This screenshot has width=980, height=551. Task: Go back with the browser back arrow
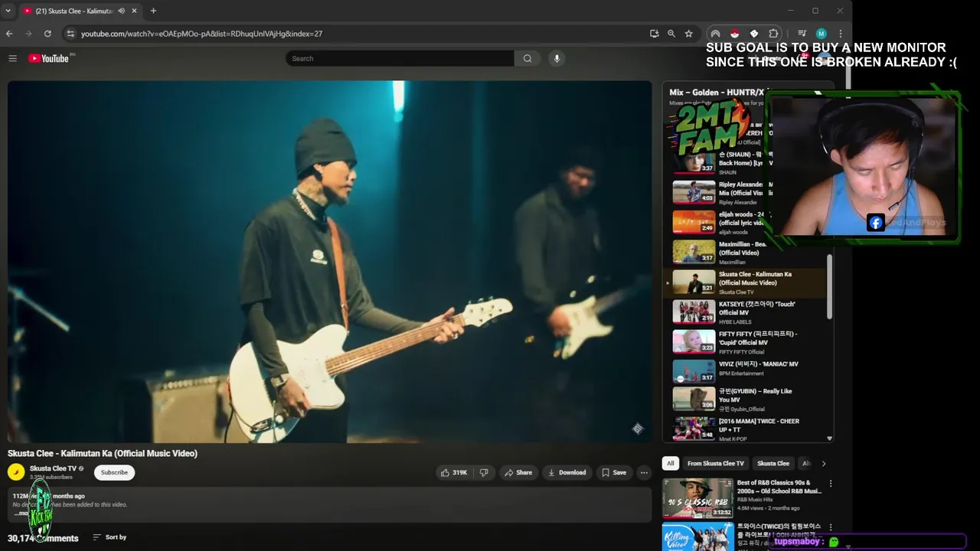9,34
